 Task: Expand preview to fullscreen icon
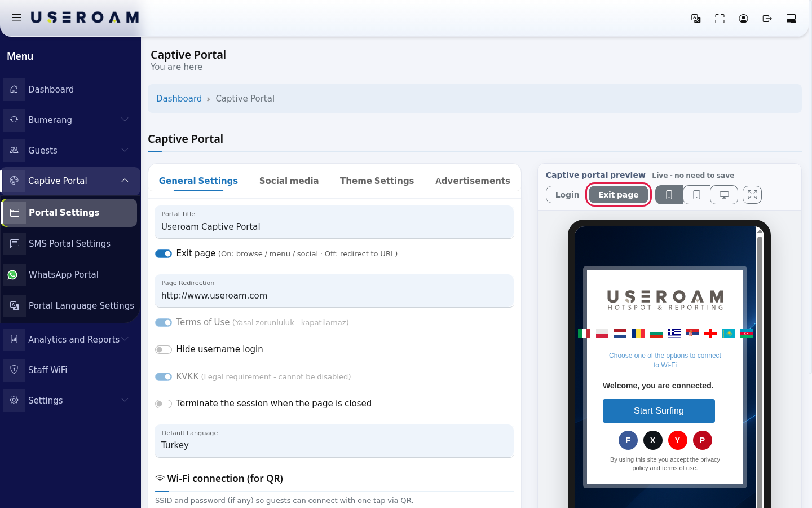752,195
